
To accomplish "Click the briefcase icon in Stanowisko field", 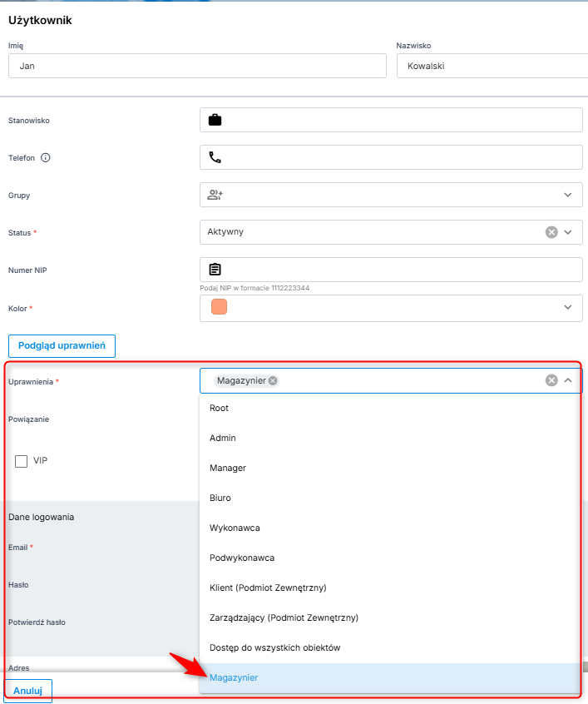I will click(x=215, y=120).
